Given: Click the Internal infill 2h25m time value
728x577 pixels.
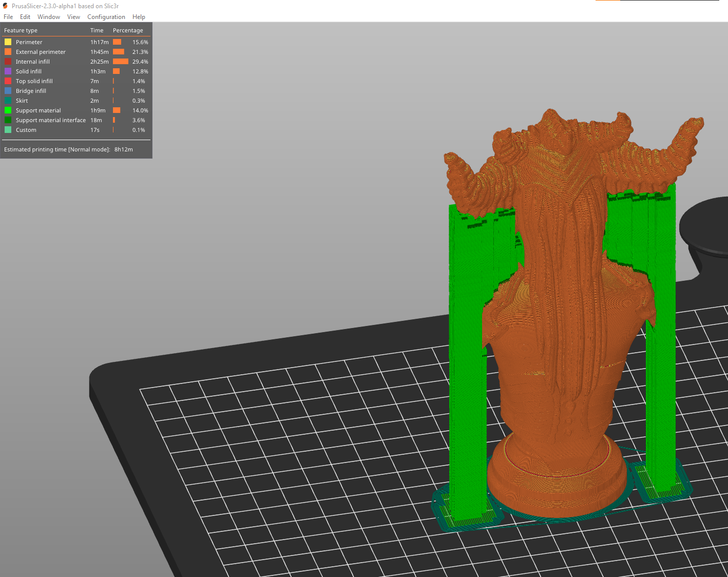Looking at the screenshot, I should tap(99, 62).
